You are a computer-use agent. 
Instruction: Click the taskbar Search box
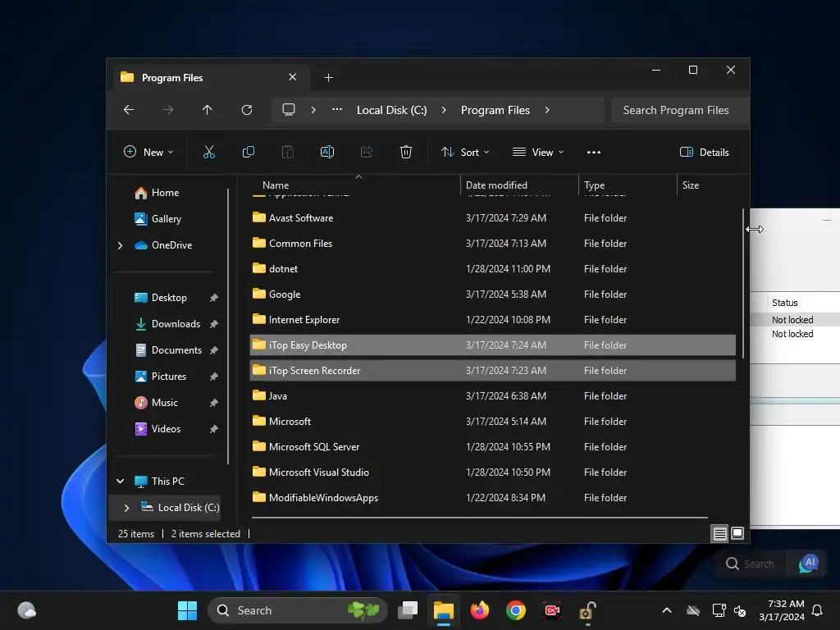297,610
